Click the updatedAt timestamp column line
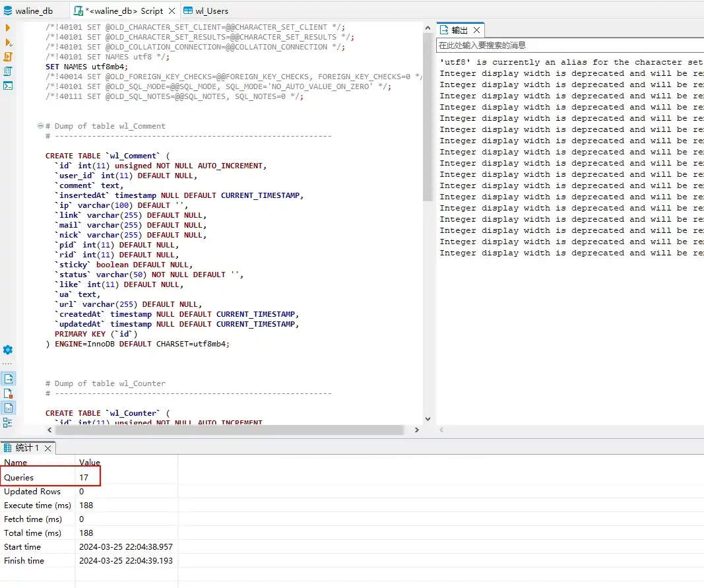 [177, 324]
